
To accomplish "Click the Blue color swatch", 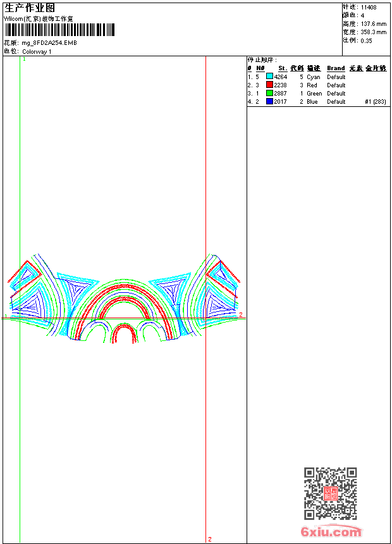I will pos(269,101).
